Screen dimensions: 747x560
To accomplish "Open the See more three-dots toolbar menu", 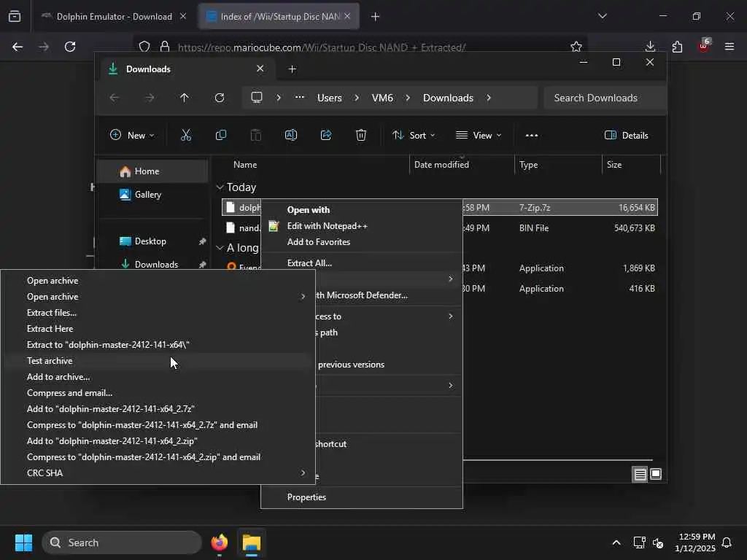I will tap(532, 135).
